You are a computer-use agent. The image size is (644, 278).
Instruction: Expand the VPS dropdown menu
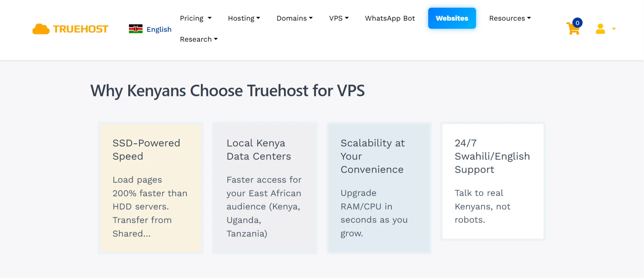339,18
